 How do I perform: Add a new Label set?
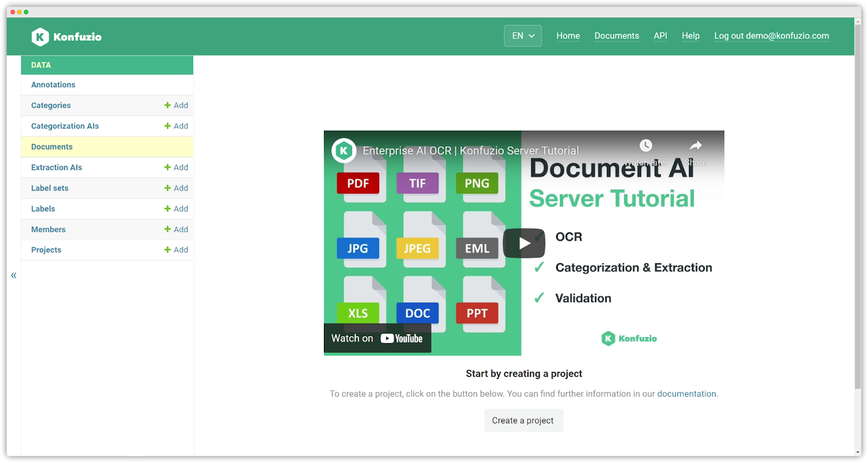[x=176, y=188]
